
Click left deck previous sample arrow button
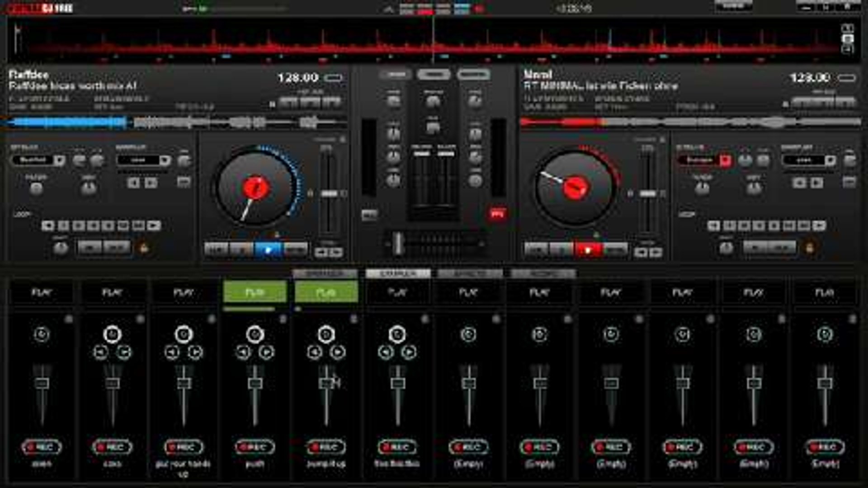133,183
